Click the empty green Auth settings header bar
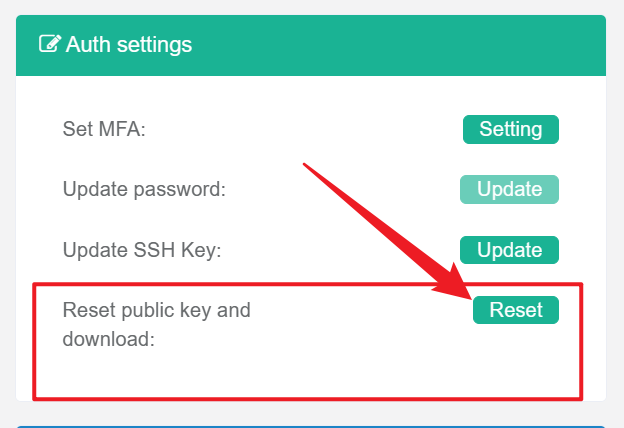 coord(400,44)
